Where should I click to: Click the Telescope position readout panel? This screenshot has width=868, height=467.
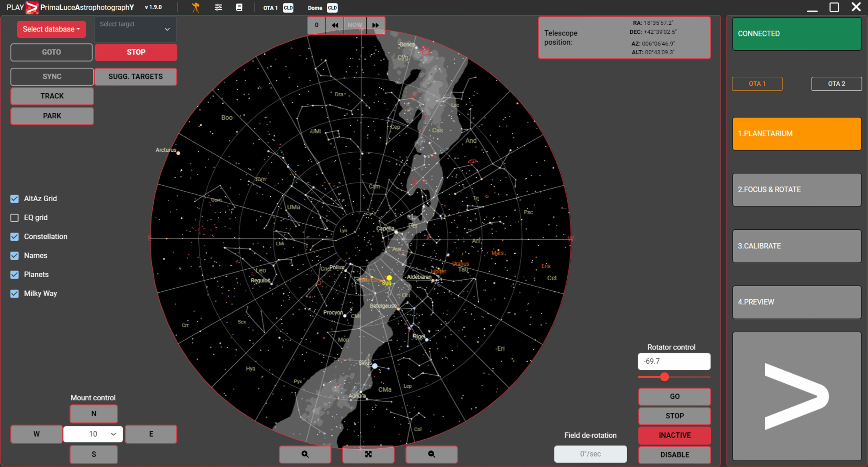tap(624, 38)
